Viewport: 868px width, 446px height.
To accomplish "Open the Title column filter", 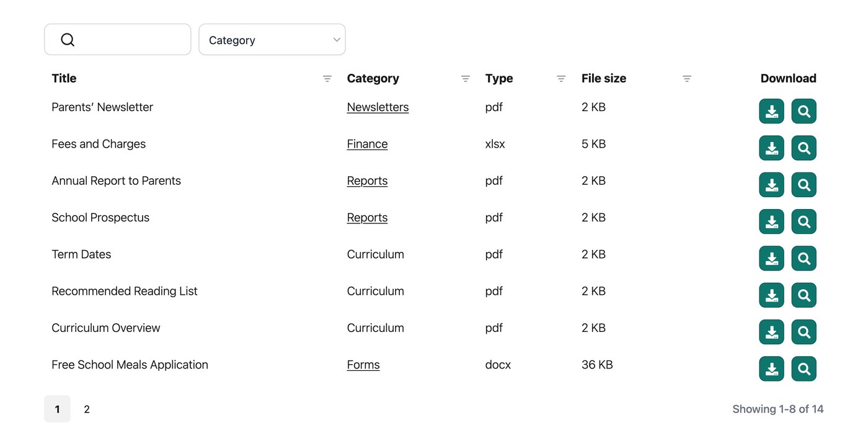I will click(x=327, y=79).
